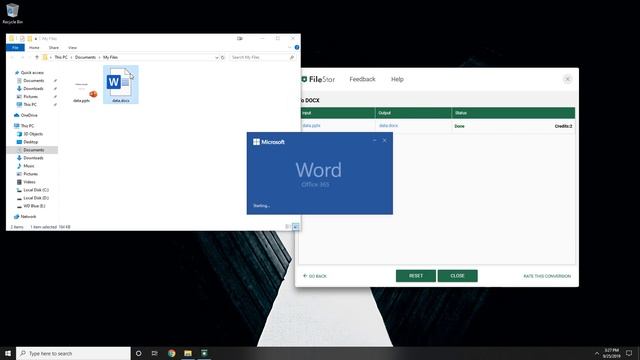Open the Recycle Bin desktop icon
This screenshot has width=640, height=360.
(12, 13)
